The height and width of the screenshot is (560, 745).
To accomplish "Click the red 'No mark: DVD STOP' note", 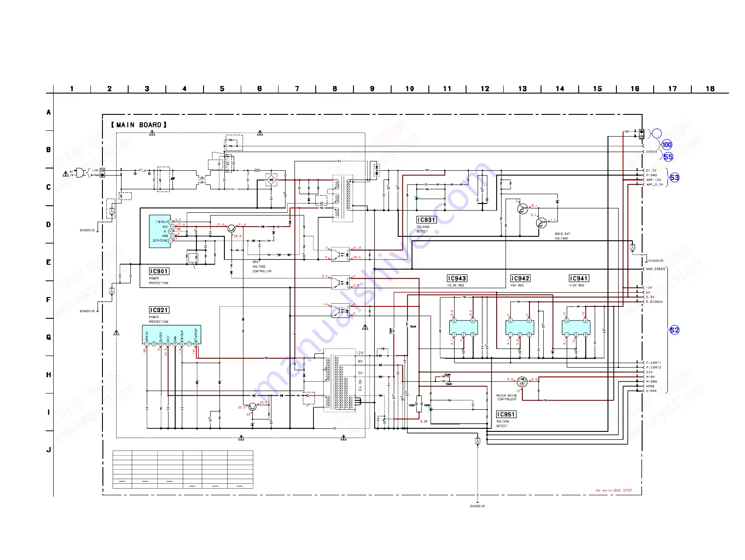I will tap(614, 490).
